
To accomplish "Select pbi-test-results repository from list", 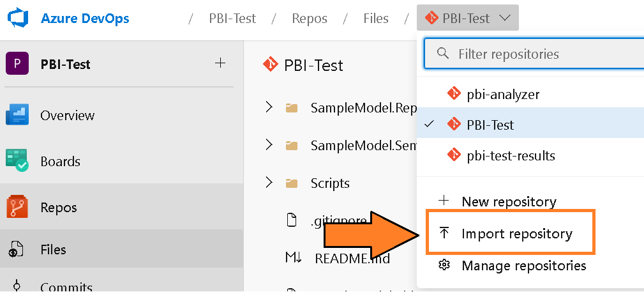I will click(511, 155).
